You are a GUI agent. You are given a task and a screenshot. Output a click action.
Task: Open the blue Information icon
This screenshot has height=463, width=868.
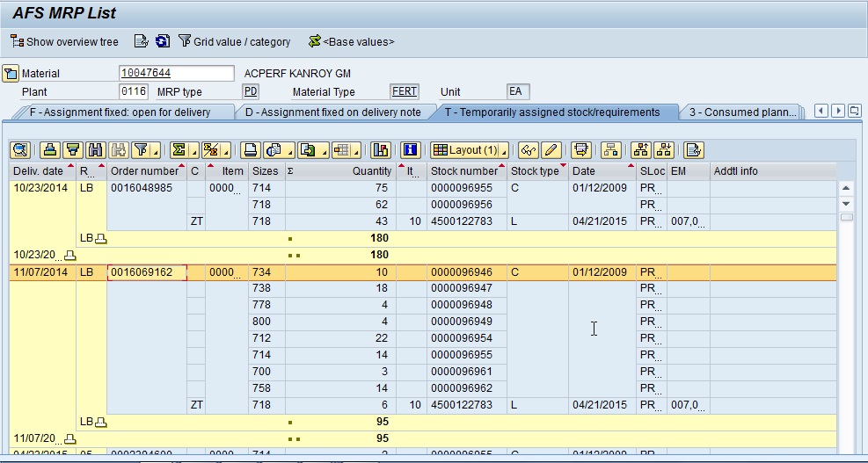411,149
